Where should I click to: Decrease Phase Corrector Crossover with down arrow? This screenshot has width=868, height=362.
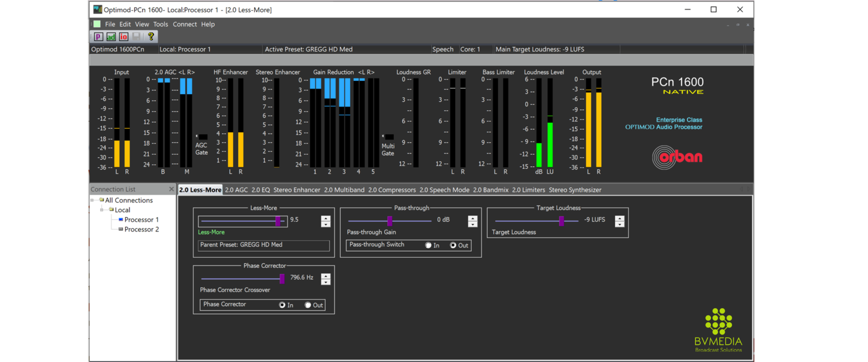(x=325, y=282)
